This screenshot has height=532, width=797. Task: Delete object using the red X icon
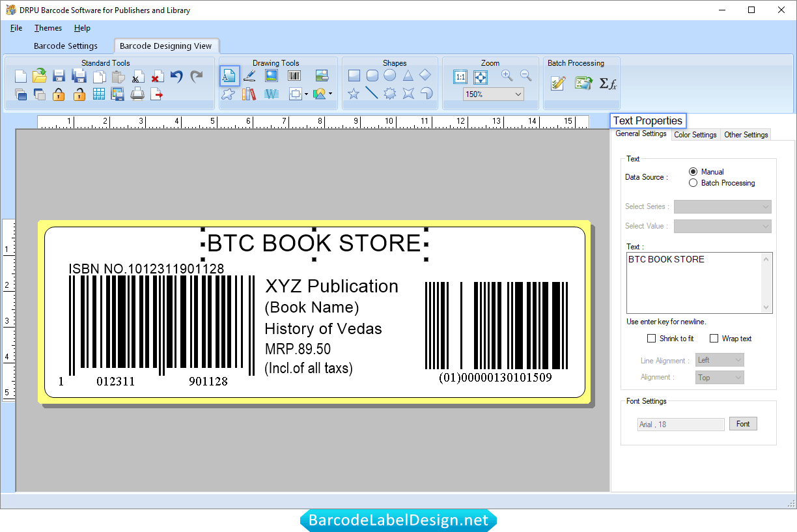(x=157, y=76)
